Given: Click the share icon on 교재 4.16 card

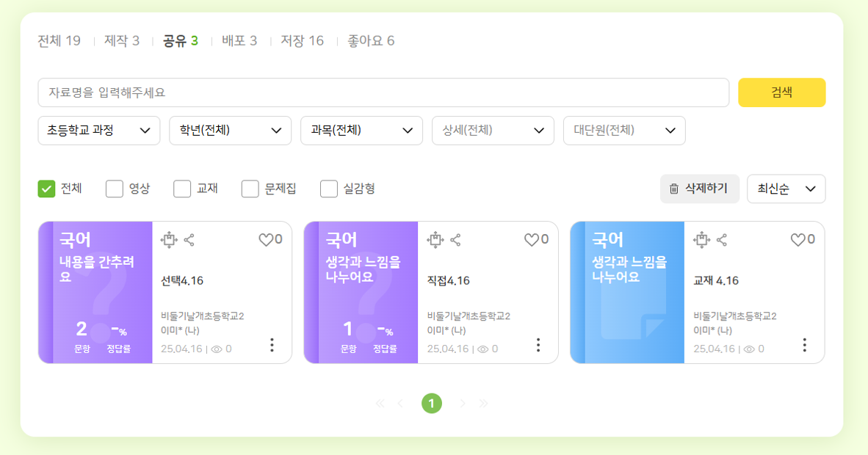Looking at the screenshot, I should 722,240.
